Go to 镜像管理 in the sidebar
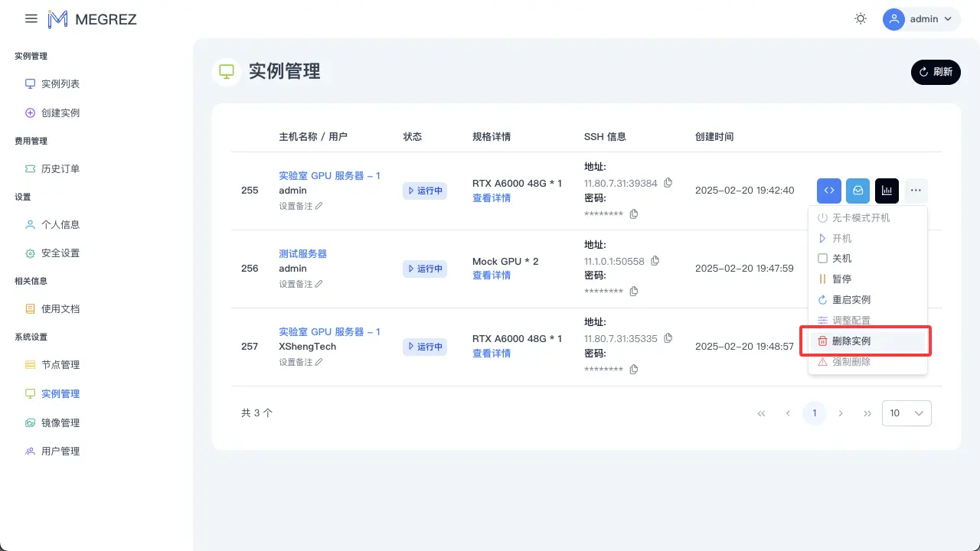980x551 pixels. (60, 423)
